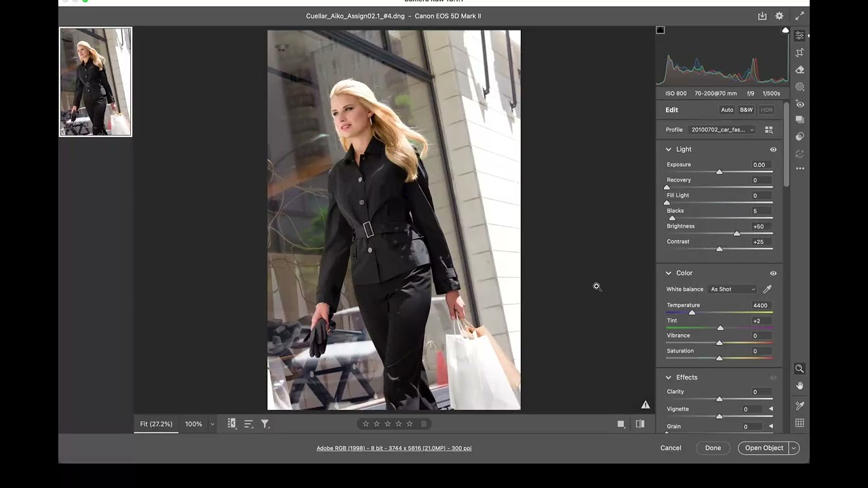Open the Edit panel sliders icon
Viewport: 868px width, 488px height.
[800, 35]
